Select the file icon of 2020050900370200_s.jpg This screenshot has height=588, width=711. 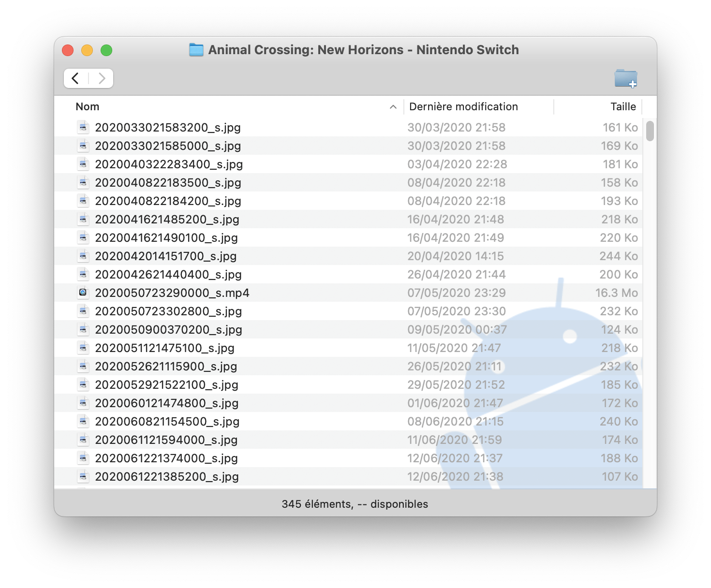83,329
